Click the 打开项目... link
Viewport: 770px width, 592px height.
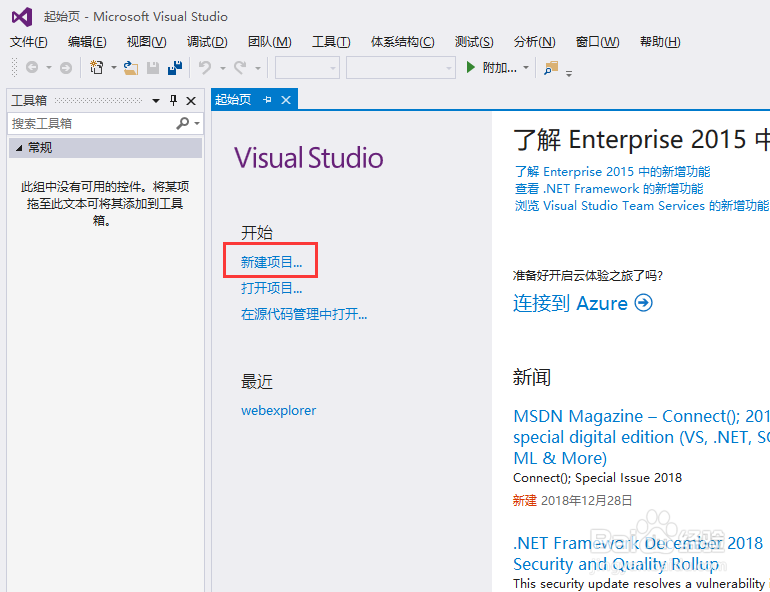(271, 288)
